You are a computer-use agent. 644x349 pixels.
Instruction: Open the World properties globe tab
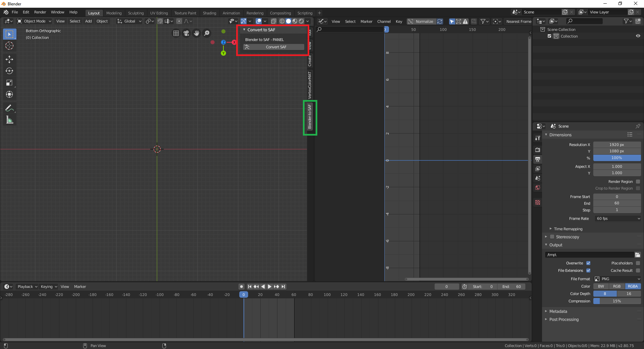tap(538, 188)
